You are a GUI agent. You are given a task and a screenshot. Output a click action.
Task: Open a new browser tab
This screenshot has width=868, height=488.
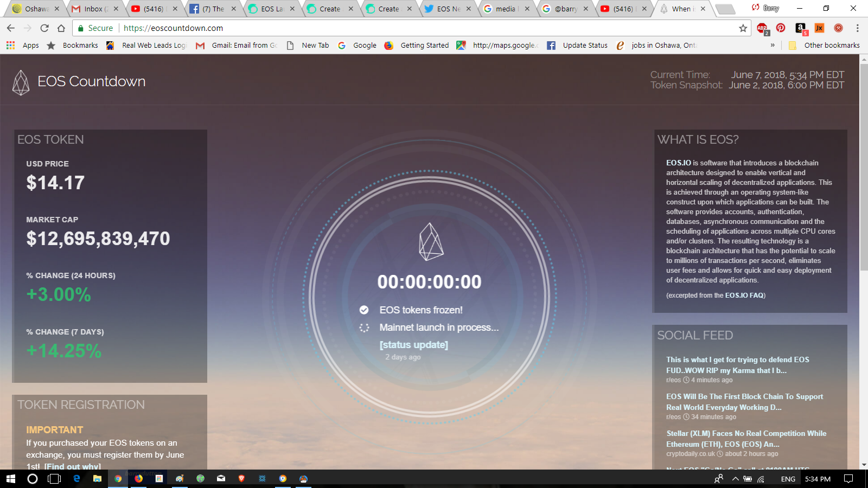[725, 9]
